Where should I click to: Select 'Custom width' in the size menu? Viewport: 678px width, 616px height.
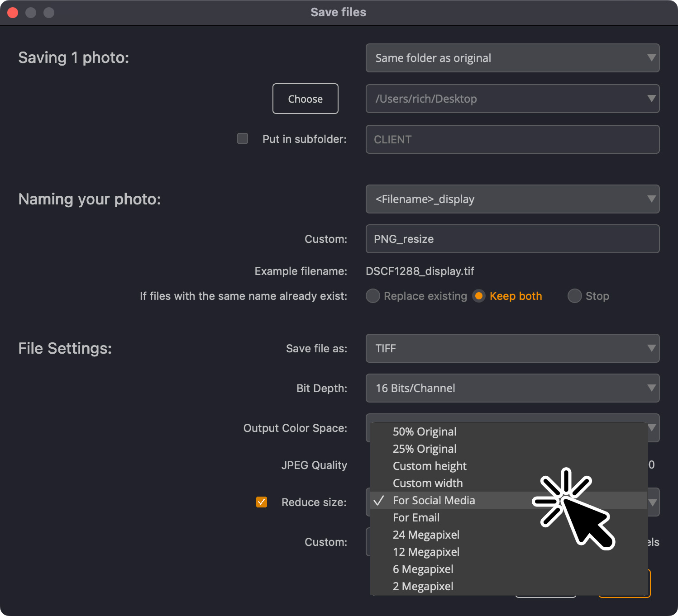pos(509,483)
